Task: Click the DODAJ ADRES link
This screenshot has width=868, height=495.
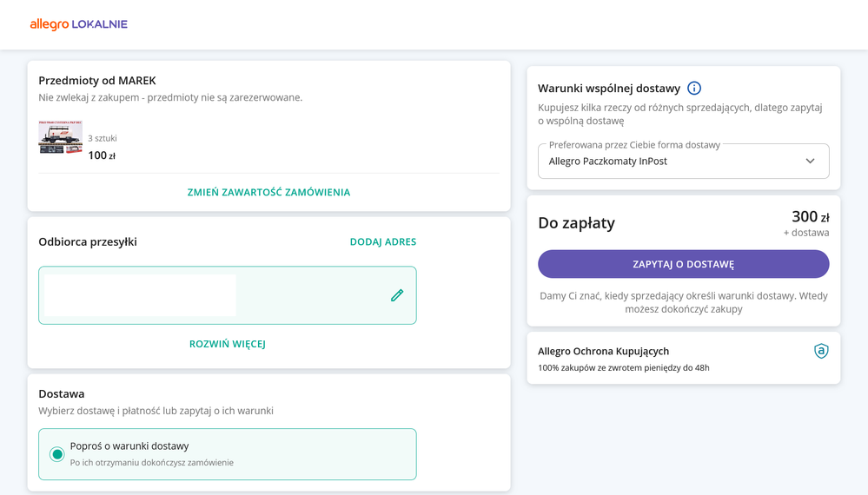Action: pyautogui.click(x=383, y=241)
